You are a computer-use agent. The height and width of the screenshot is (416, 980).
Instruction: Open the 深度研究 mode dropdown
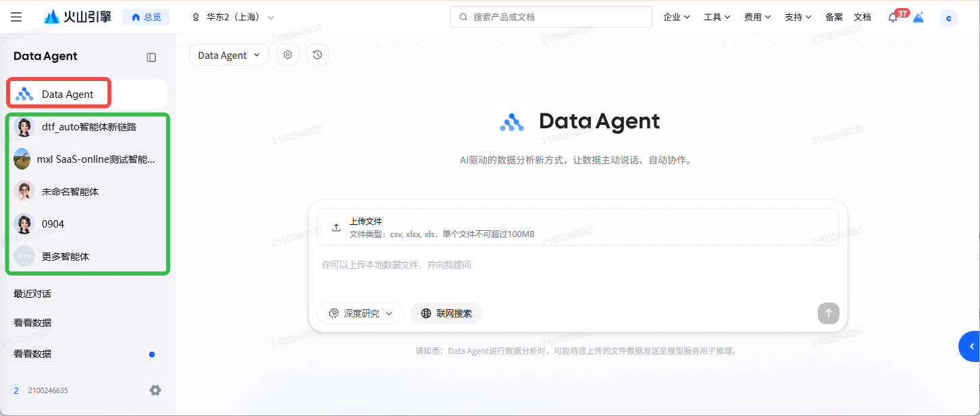click(361, 313)
